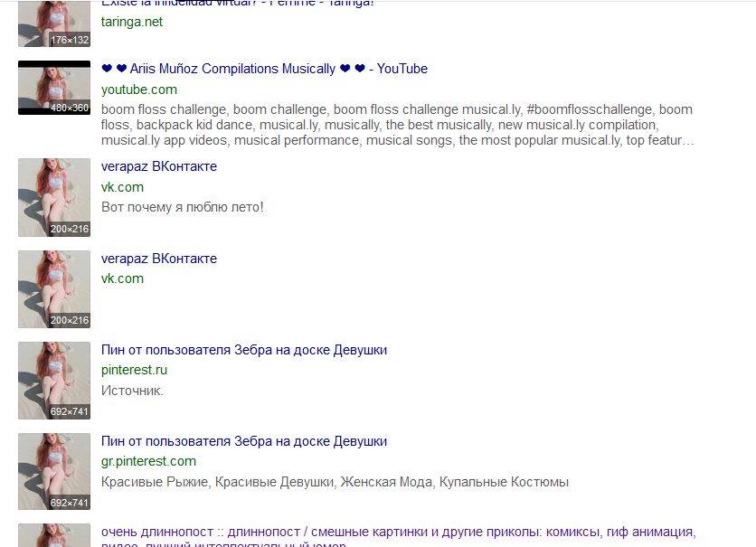This screenshot has height=547, width=756.
Task: Click the vk.com URL of the second verapaz result
Action: [122, 278]
